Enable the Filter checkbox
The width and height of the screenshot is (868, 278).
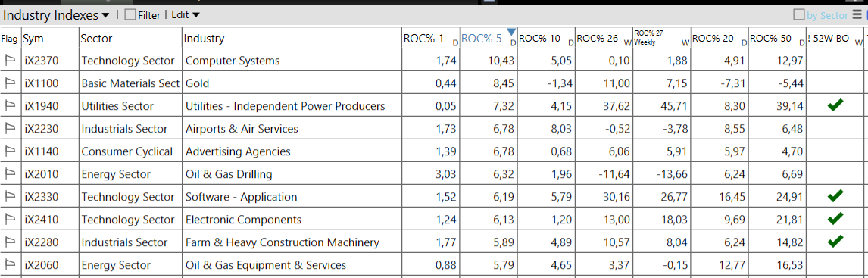point(130,15)
